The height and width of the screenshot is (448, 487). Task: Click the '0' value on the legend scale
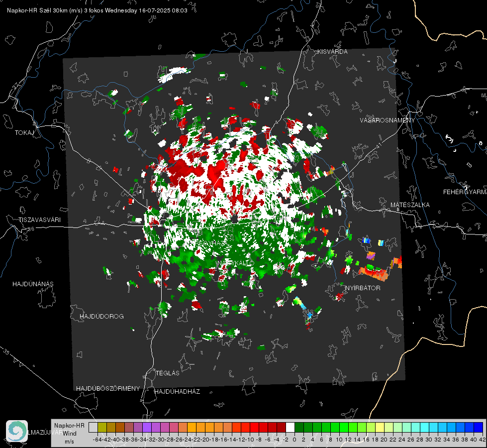coord(294,440)
